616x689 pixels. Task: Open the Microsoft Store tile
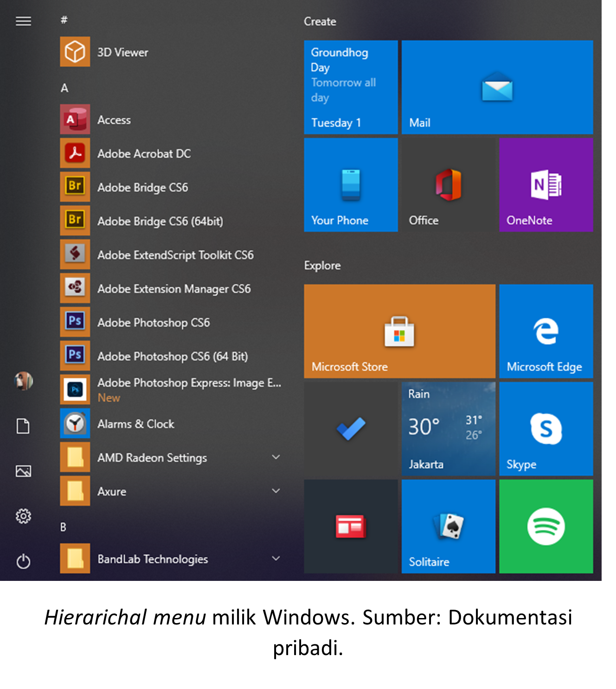(400, 331)
